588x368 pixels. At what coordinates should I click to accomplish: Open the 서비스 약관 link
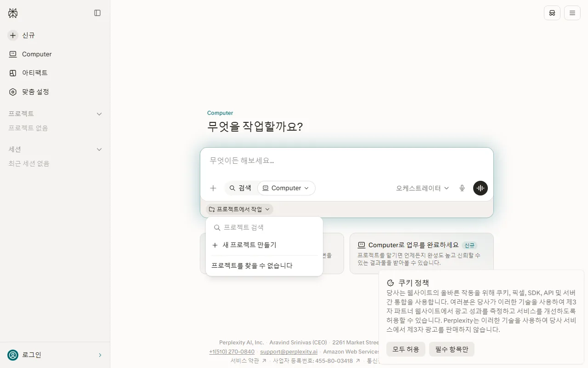[x=249, y=361]
